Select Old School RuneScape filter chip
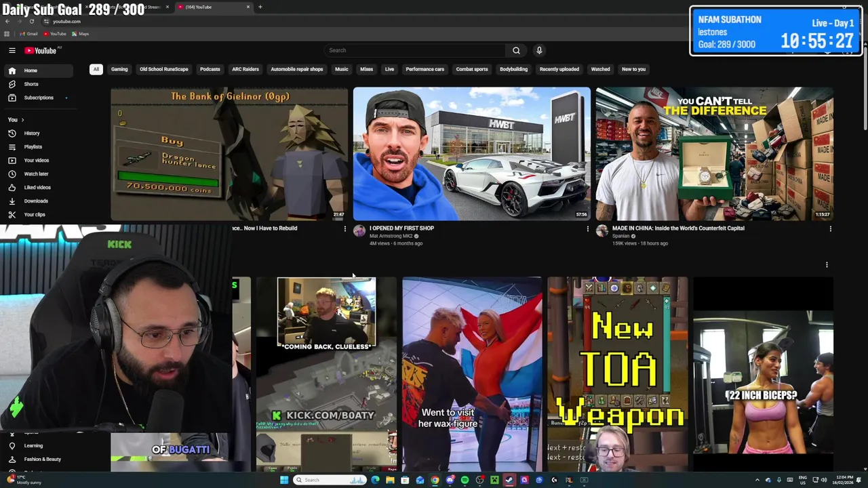 click(164, 69)
